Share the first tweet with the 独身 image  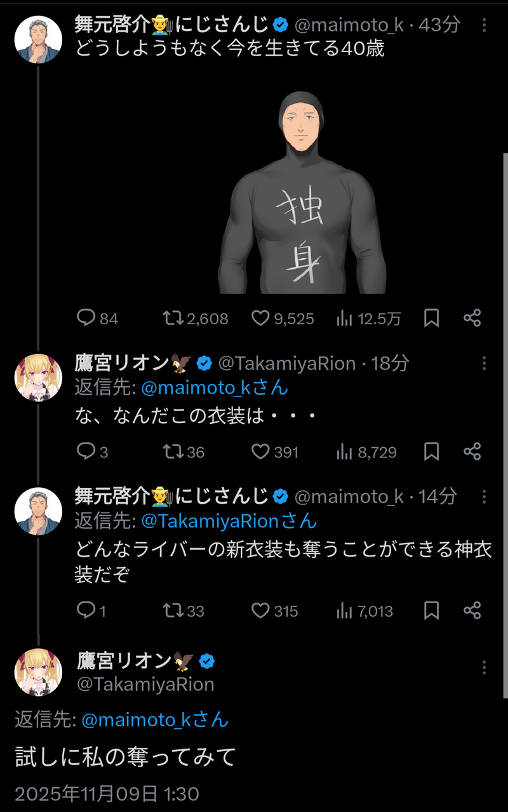(472, 318)
